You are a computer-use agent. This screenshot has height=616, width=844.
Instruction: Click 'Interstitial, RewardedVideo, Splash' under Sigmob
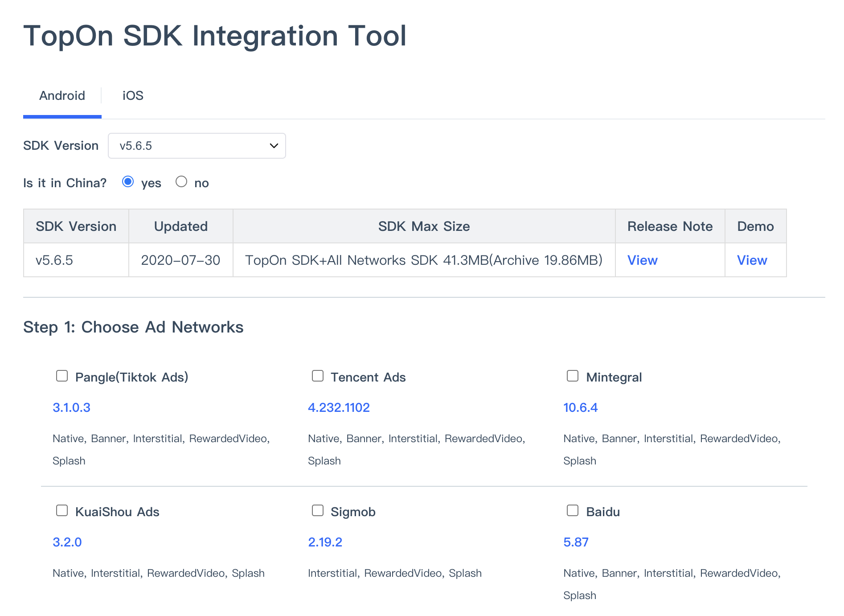click(x=395, y=573)
